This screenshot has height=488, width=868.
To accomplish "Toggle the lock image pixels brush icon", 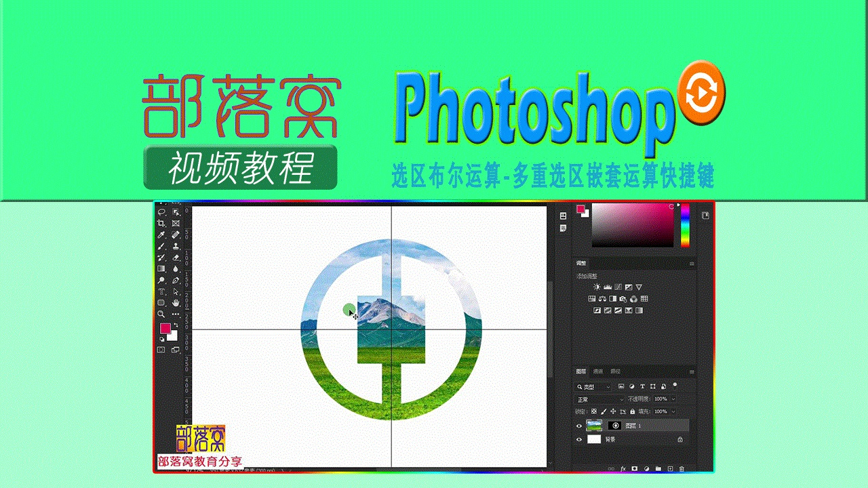I will click(604, 411).
